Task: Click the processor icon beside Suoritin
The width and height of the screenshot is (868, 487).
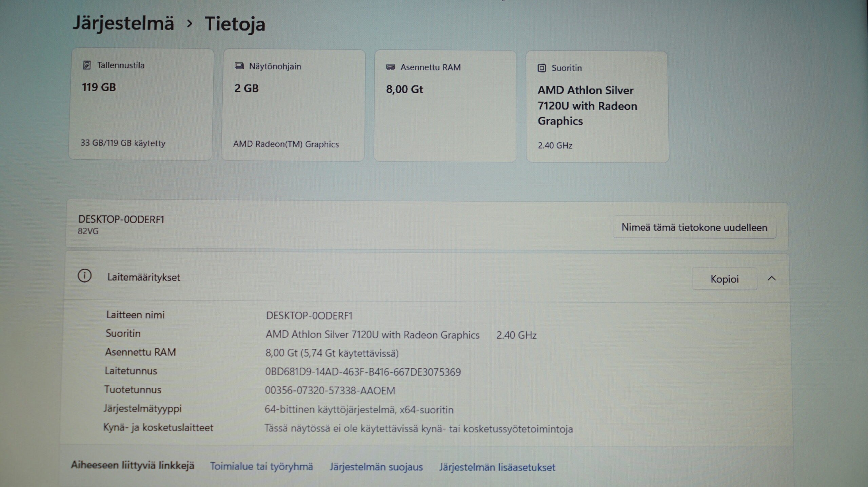Action: point(542,68)
